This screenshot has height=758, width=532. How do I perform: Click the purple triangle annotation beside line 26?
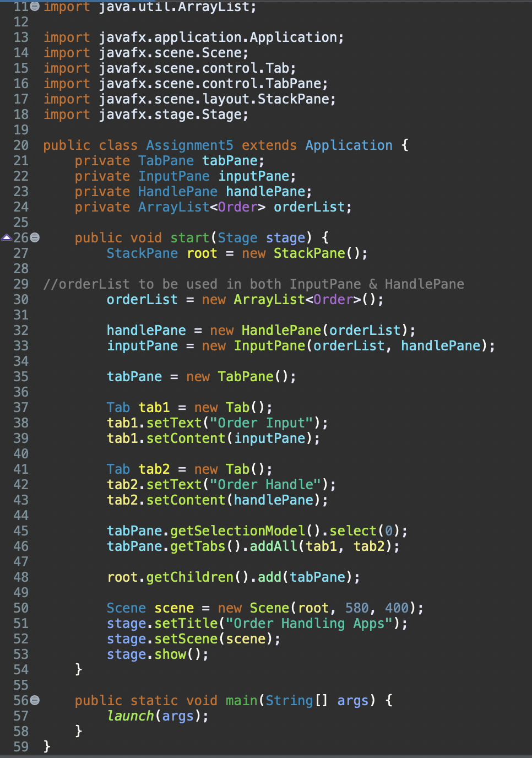(7, 237)
